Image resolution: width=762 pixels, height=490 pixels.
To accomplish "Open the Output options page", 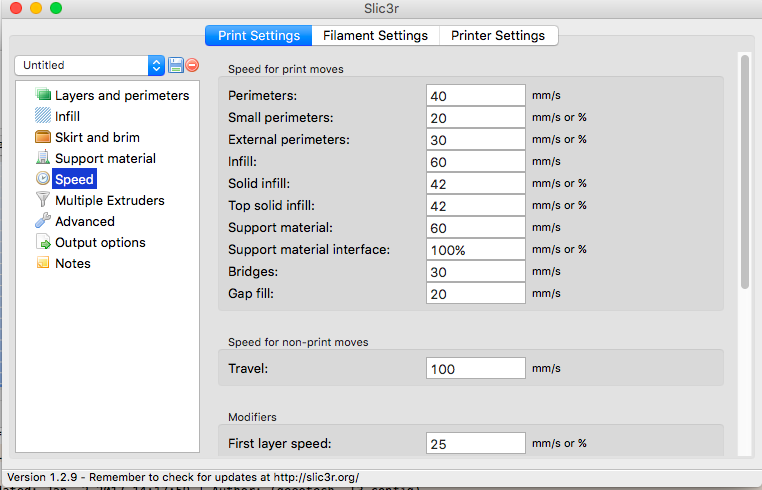I will click(100, 242).
